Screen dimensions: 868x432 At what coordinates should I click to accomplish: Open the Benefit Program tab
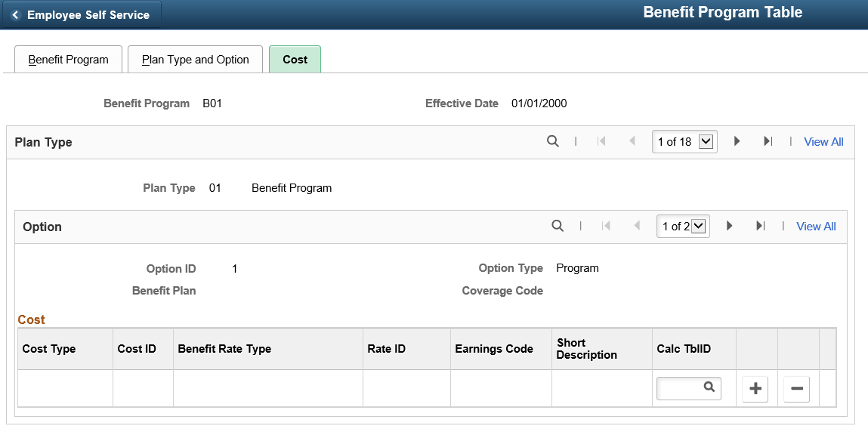point(68,59)
